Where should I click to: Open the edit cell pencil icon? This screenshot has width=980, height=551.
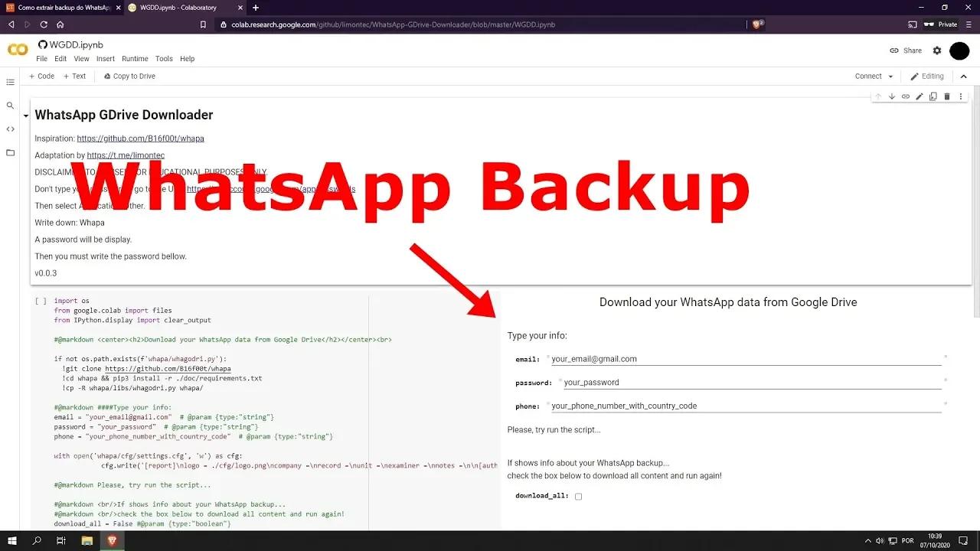coord(920,96)
